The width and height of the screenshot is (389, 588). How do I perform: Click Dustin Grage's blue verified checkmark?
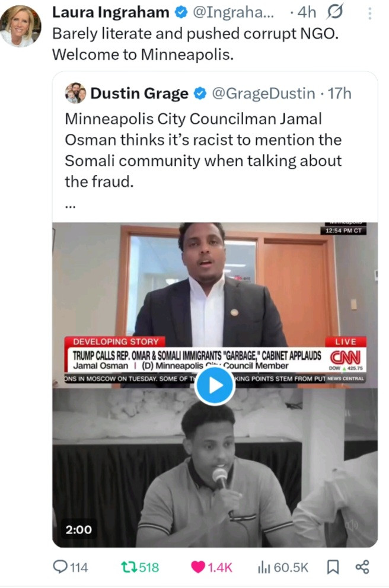click(200, 94)
